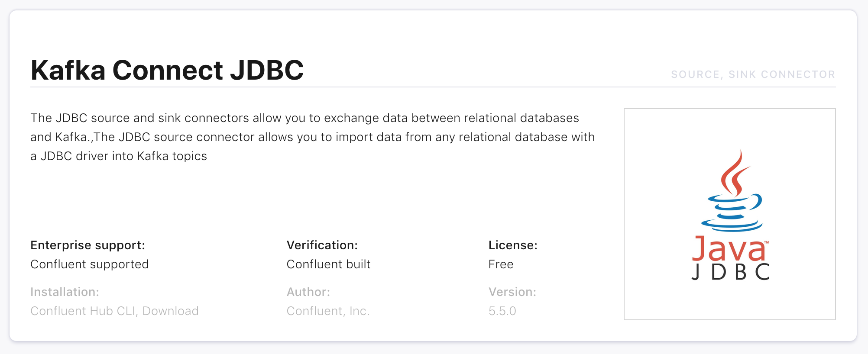Image resolution: width=868 pixels, height=354 pixels.
Task: Open the Kafka Connect JDBC title
Action: (x=167, y=70)
